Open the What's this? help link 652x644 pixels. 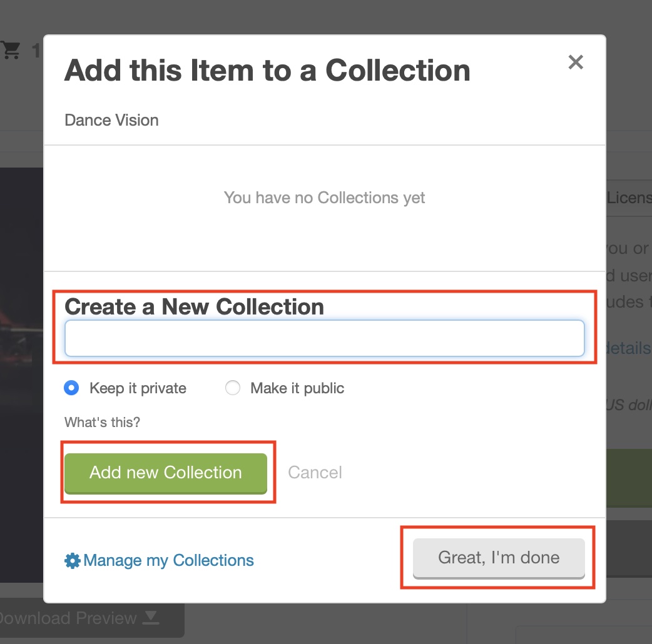[102, 422]
